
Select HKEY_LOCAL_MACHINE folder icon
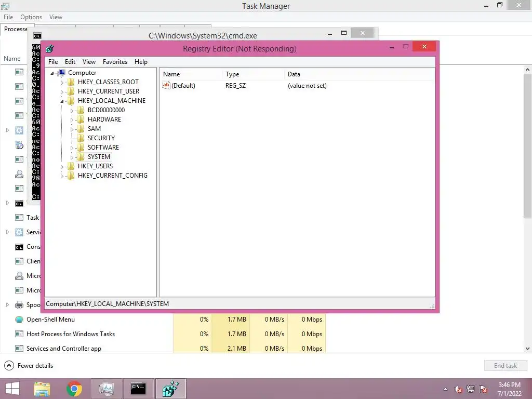pyautogui.click(x=71, y=101)
